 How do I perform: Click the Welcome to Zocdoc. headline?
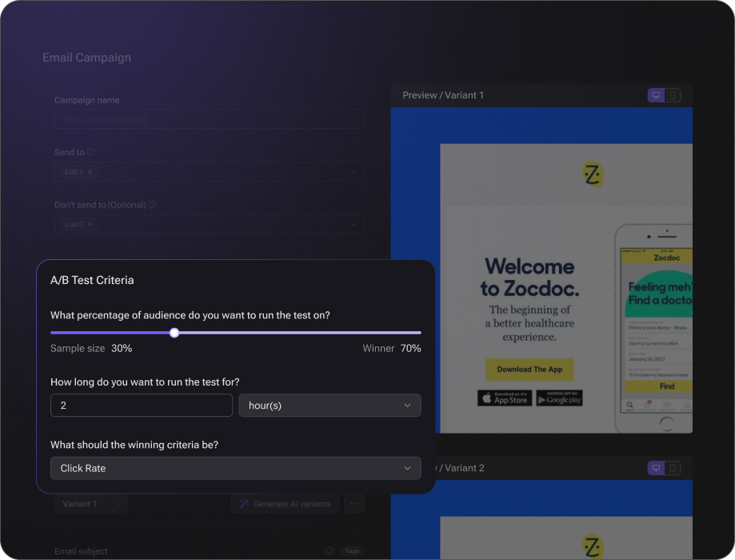tap(529, 277)
